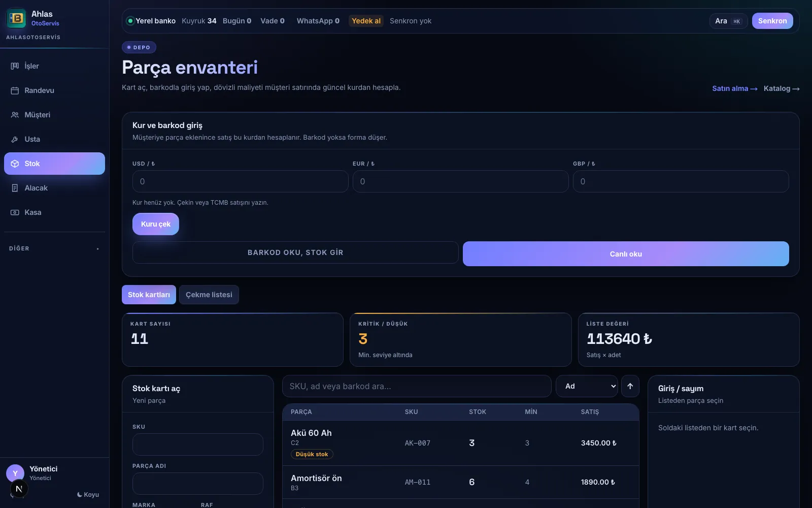
Task: Click the calendar icon beside Randevu
Action: [x=15, y=90]
